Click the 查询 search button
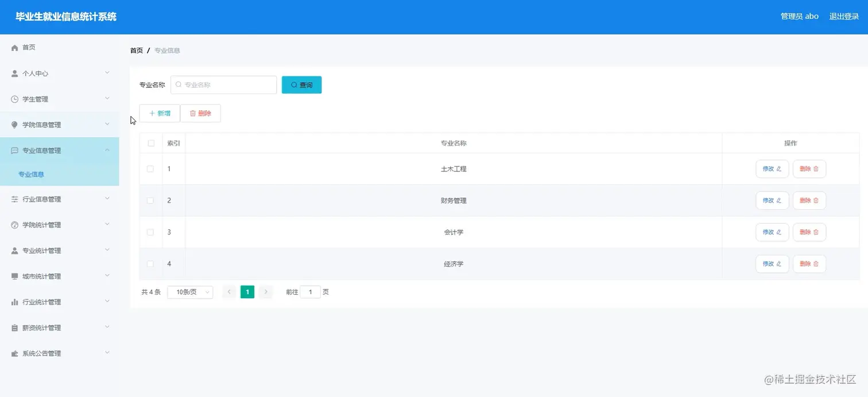Image resolution: width=868 pixels, height=397 pixels. point(301,84)
